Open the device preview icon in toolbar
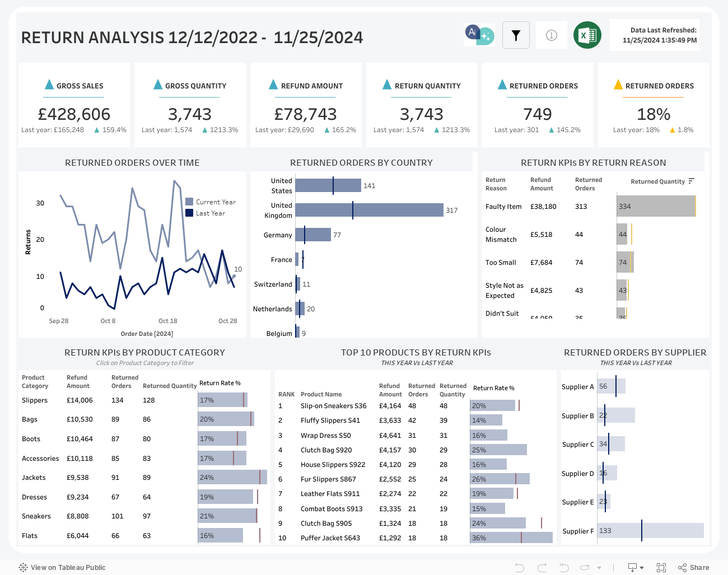This screenshot has height=575, width=728. pos(636,568)
